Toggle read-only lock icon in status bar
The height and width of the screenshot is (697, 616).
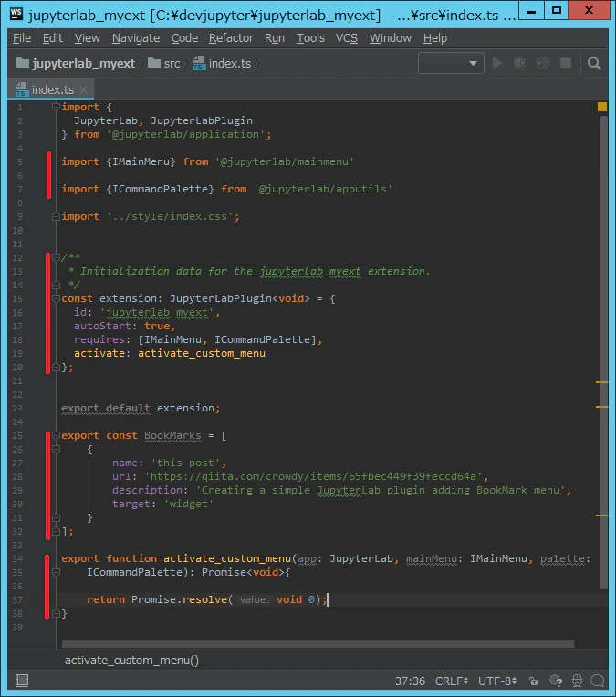point(533,681)
